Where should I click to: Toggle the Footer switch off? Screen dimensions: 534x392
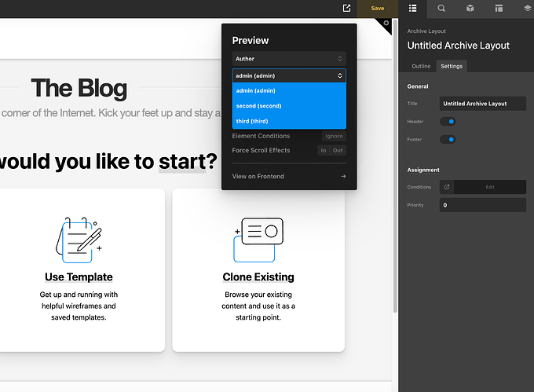[x=447, y=140]
